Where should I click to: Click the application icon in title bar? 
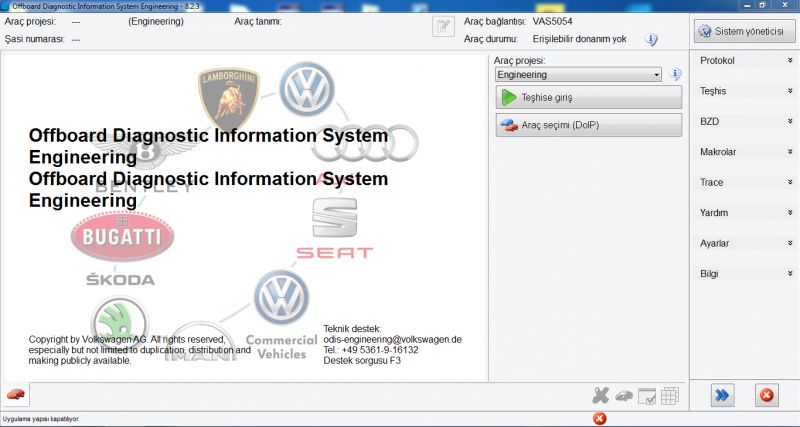click(5, 6)
